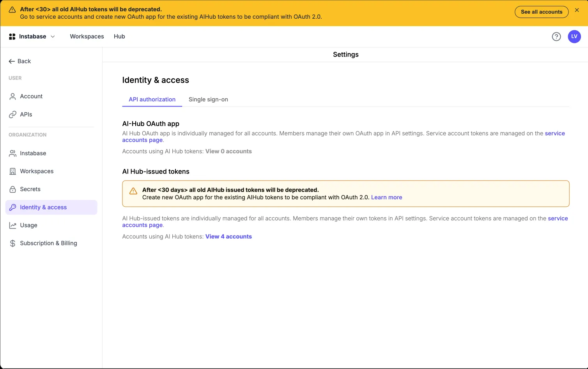
Task: Select APIs in the sidebar
Action: [51, 114]
